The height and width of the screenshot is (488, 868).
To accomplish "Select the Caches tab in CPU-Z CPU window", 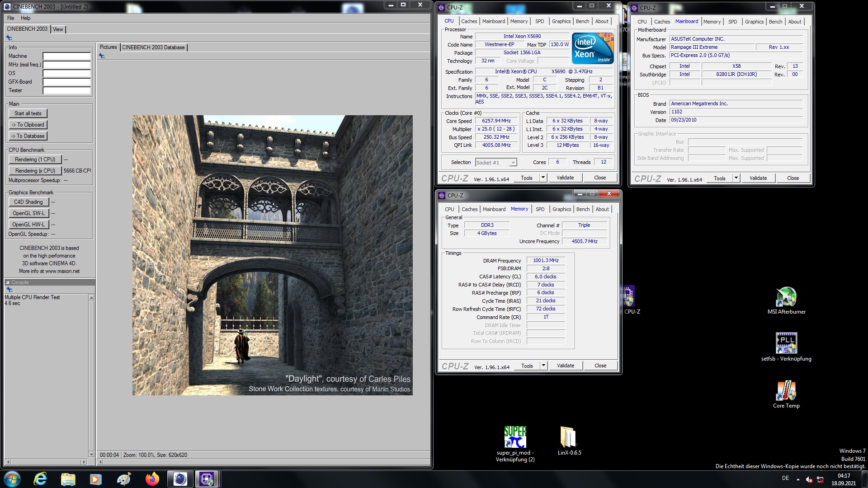I will [x=469, y=21].
